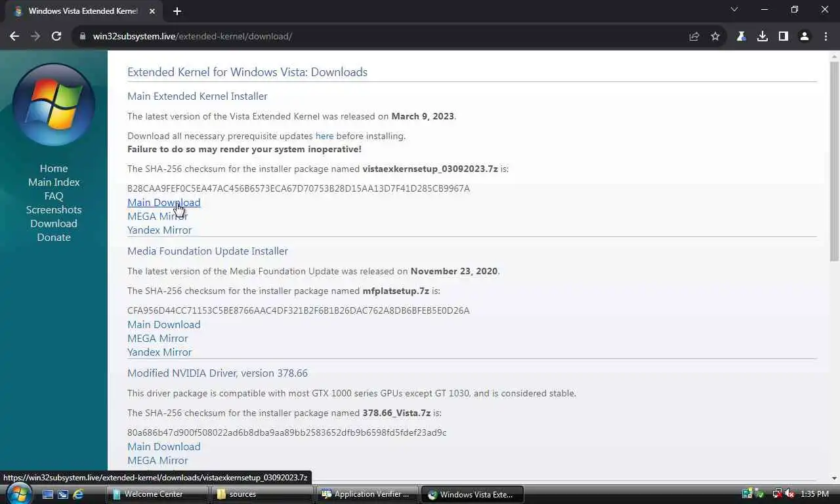This screenshot has width=840, height=504.
Task: Open the FAQ page
Action: click(54, 196)
